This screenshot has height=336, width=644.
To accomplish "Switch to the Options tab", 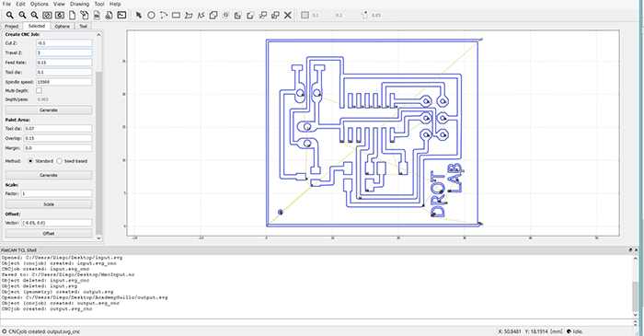I will (62, 27).
